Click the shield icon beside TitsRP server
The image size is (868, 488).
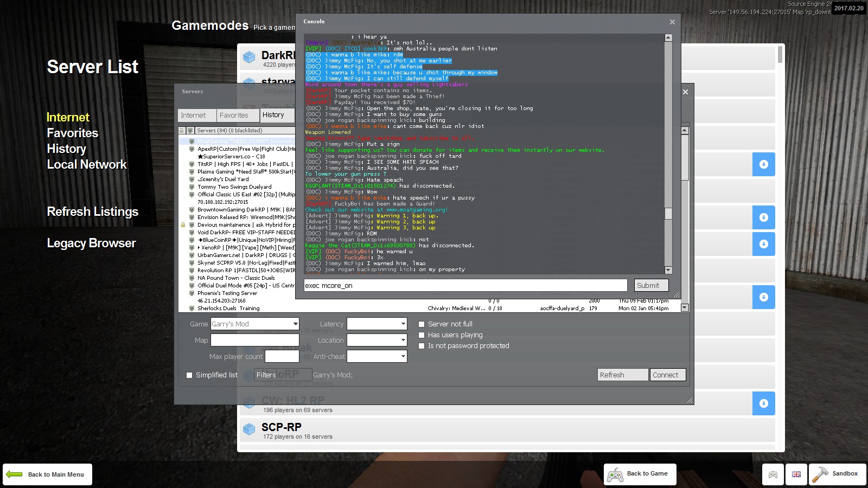pos(192,164)
